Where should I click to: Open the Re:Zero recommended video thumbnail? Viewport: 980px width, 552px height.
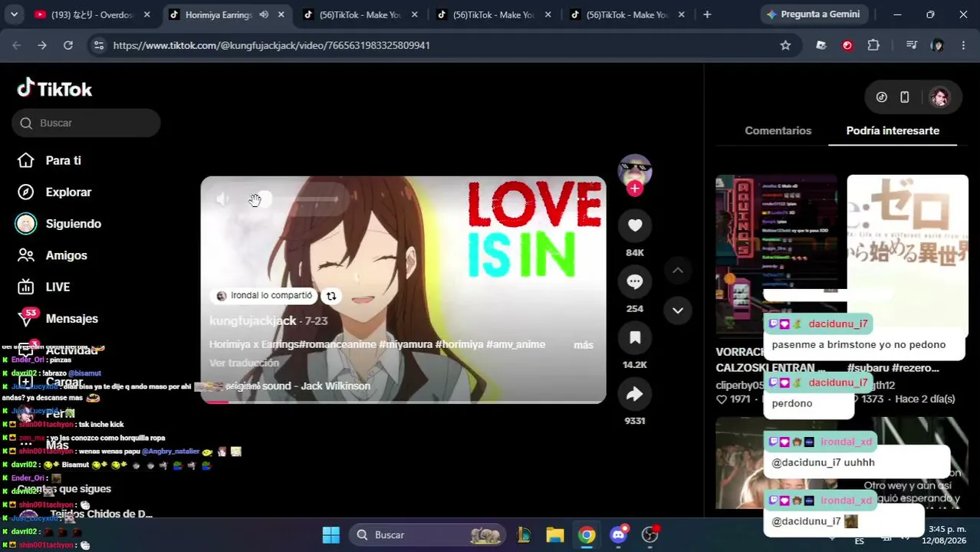coord(907,256)
